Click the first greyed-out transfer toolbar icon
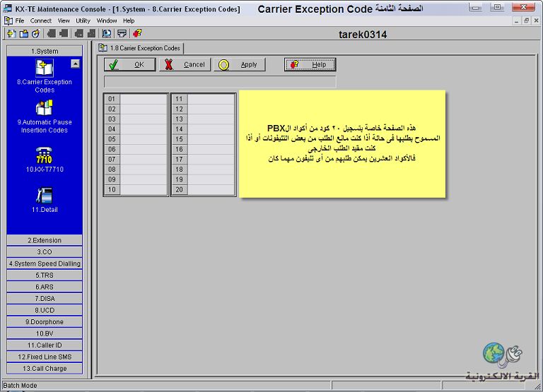Screen dimensions: 543x392 pos(51,34)
